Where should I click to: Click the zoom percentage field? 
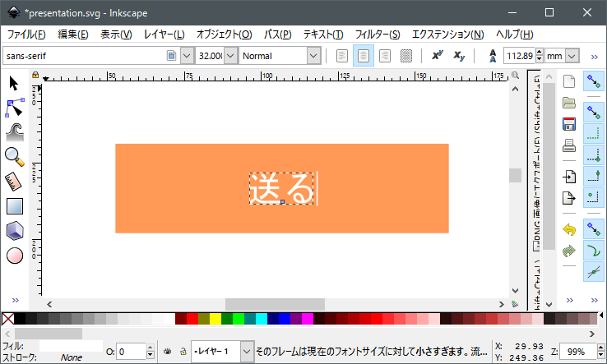point(577,352)
